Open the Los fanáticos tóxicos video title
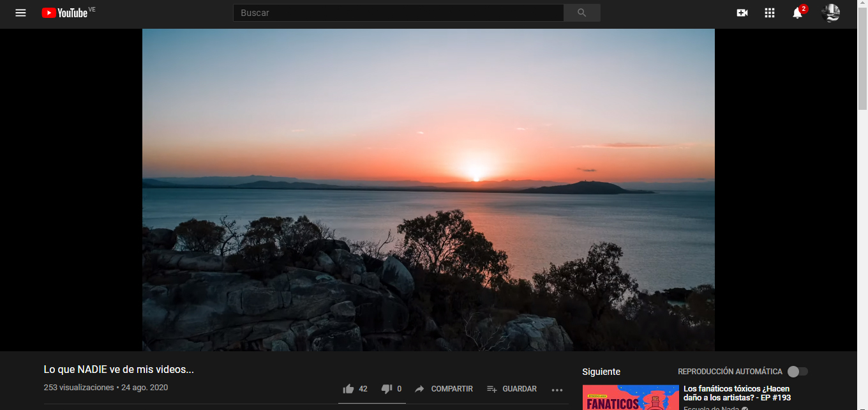This screenshot has height=410, width=868. coord(738,393)
